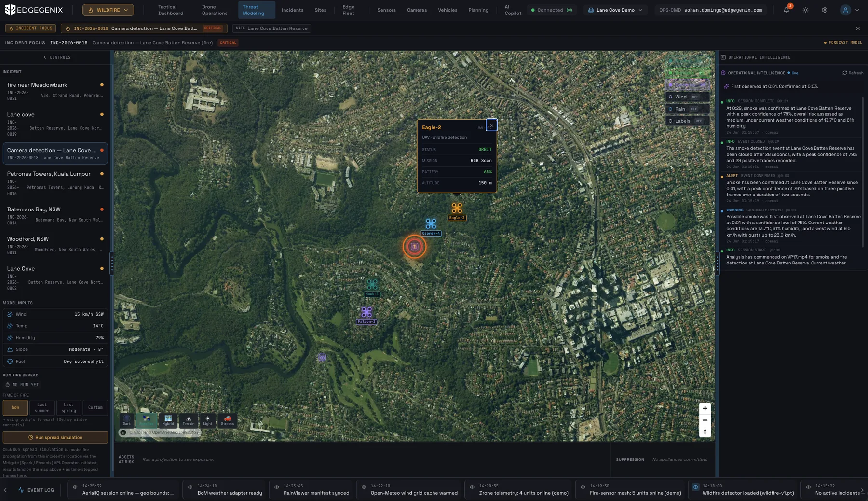Select the Batemans Bay, NSW incident
Image resolution: width=868 pixels, height=501 pixels.
point(55,216)
